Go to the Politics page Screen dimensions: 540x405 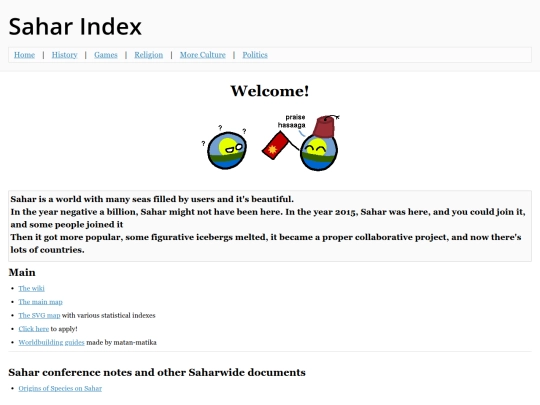click(255, 55)
